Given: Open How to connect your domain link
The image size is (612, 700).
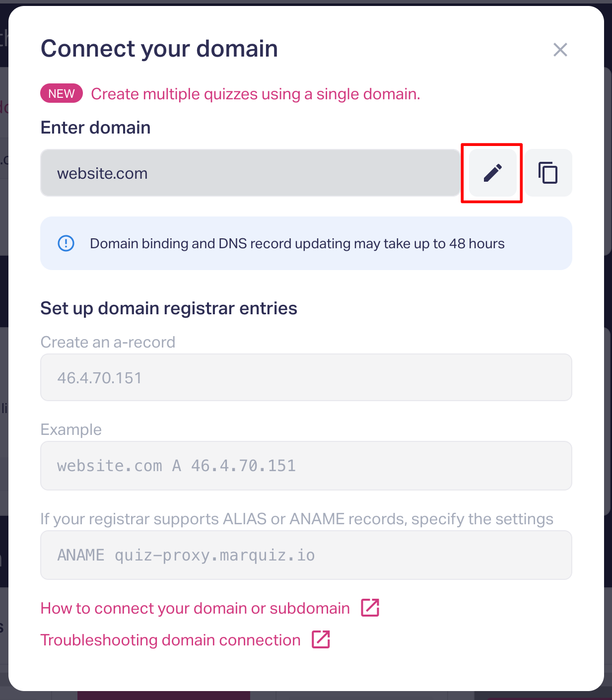Looking at the screenshot, I should [195, 608].
